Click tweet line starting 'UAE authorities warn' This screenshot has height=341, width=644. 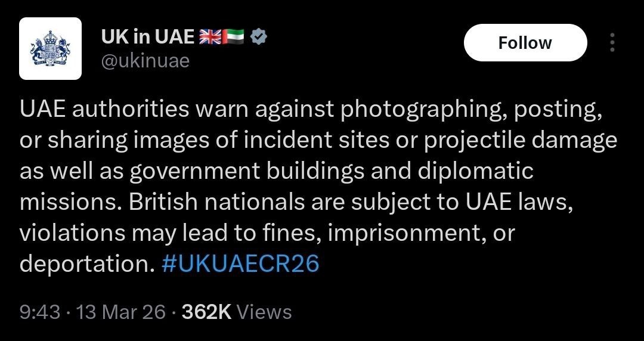(311, 110)
